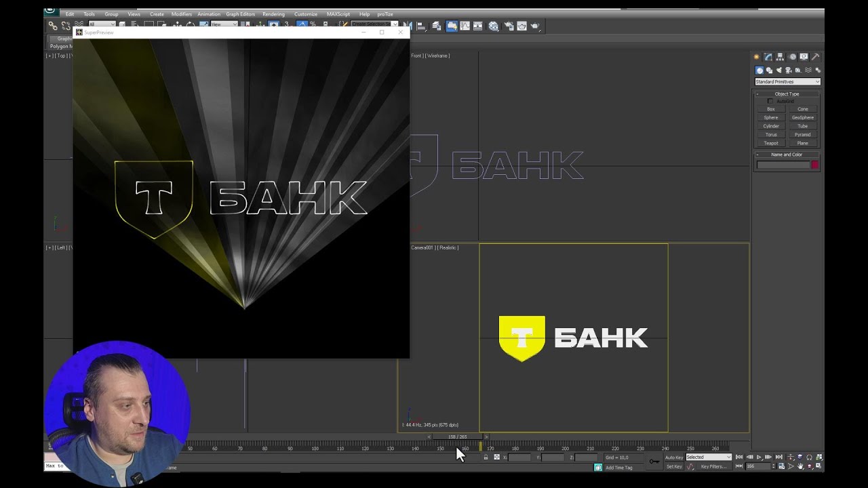Open the Hierarchy command panel tab
The image size is (868, 488).
780,57
